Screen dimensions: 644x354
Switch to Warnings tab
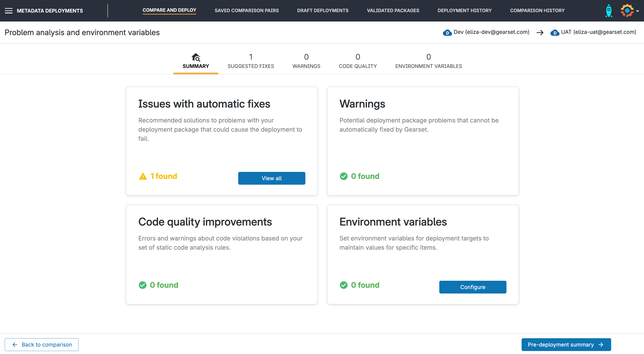[306, 61]
